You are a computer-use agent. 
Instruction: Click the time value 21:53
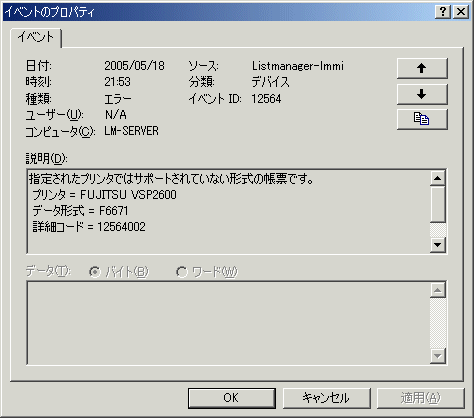(117, 82)
